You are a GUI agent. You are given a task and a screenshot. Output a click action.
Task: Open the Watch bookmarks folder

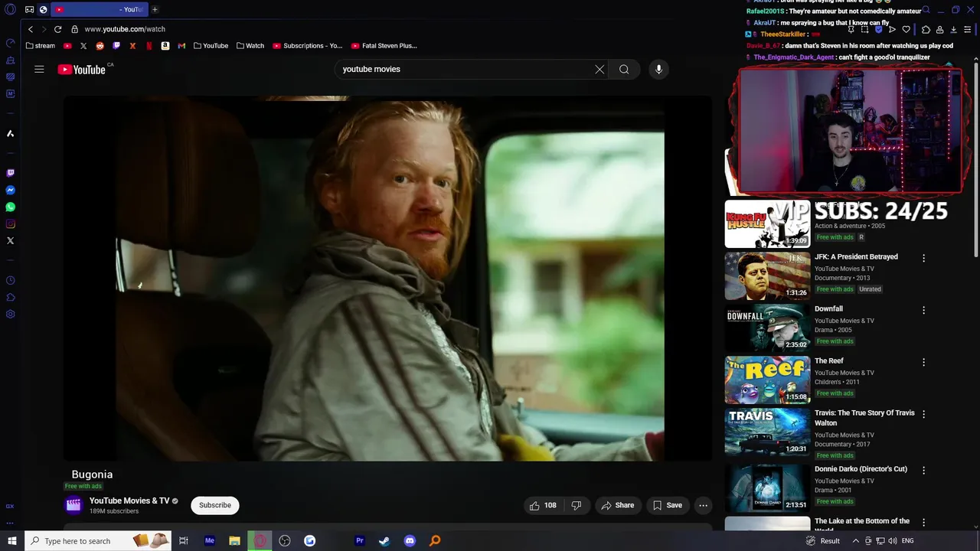coord(250,46)
